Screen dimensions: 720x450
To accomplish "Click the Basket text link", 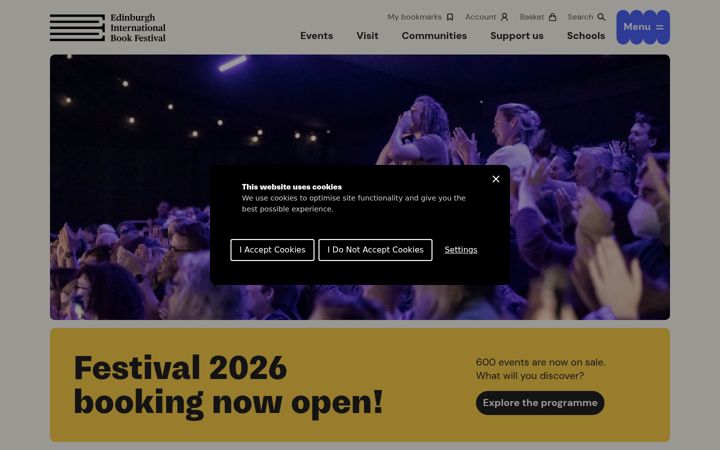I will (x=532, y=17).
